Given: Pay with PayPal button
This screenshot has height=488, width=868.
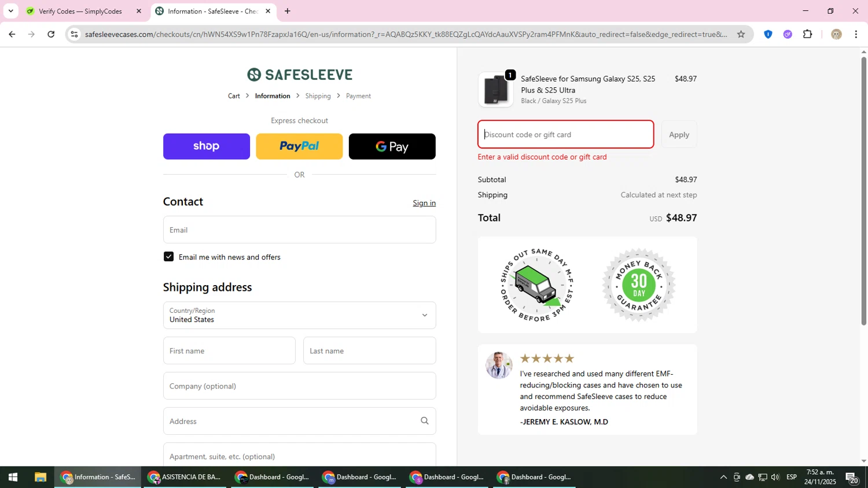Looking at the screenshot, I should click(x=299, y=146).
